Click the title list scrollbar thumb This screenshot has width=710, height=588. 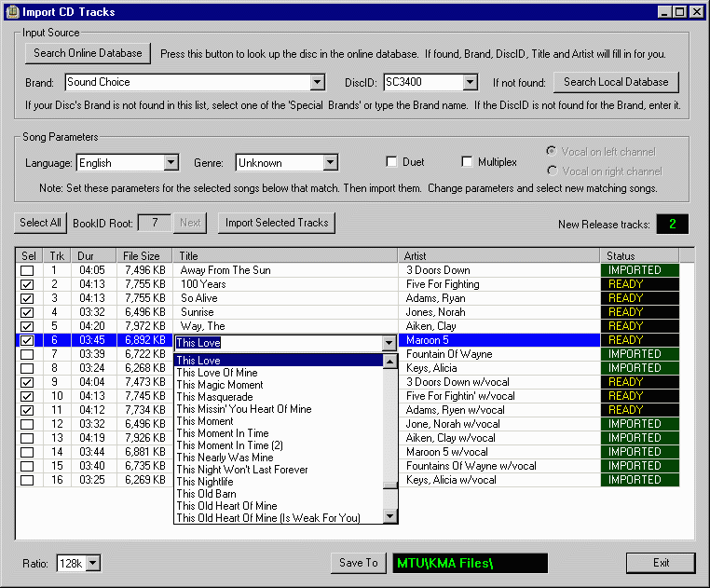coord(390,485)
